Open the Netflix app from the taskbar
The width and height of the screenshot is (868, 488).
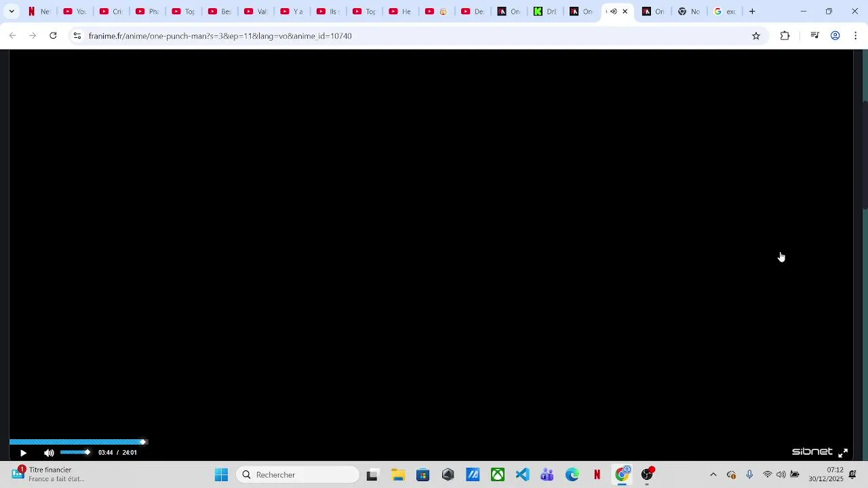pos(597,475)
